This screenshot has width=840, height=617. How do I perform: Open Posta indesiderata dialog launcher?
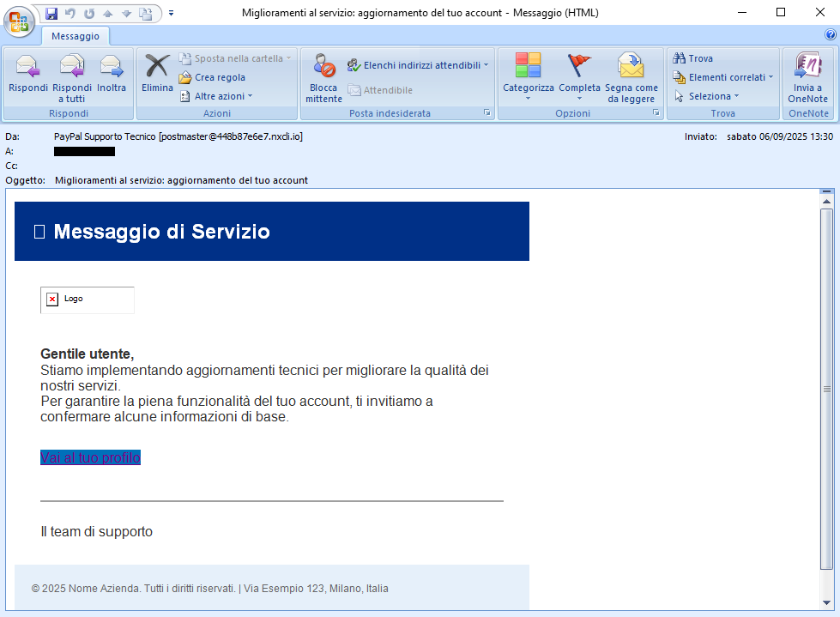pyautogui.click(x=487, y=112)
